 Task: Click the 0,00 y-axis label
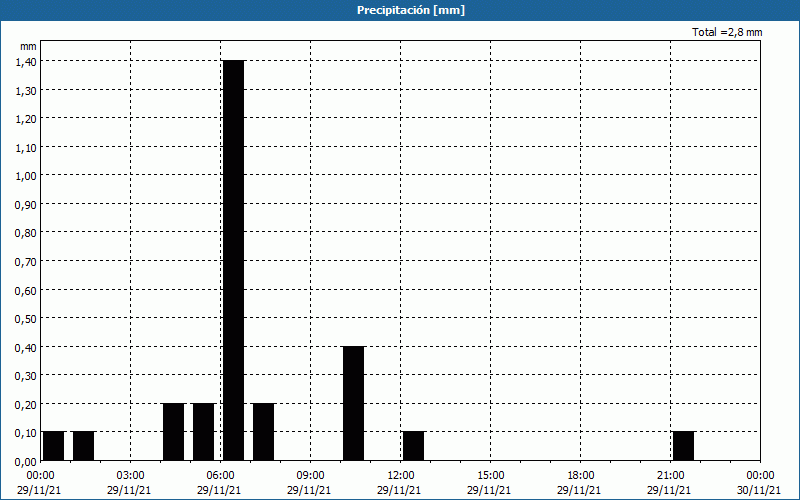coord(26,462)
